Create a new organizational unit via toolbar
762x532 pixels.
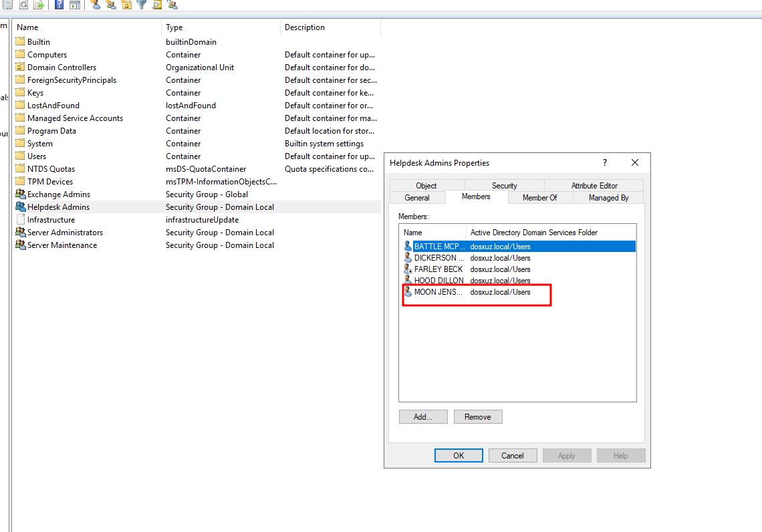click(126, 5)
